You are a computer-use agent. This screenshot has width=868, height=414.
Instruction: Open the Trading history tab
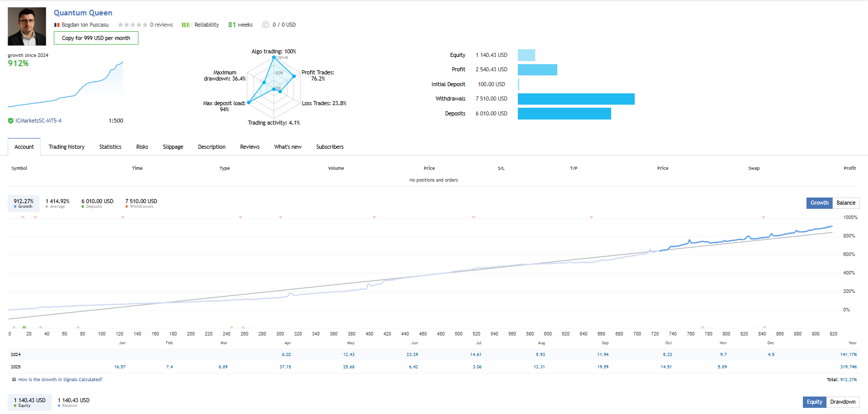(67, 147)
